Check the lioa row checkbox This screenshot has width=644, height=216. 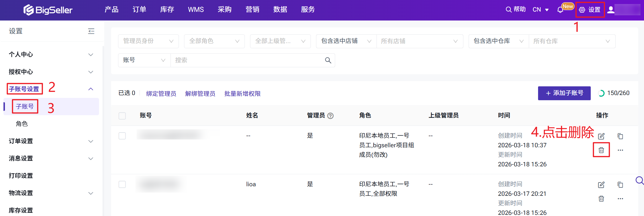pyautogui.click(x=122, y=184)
